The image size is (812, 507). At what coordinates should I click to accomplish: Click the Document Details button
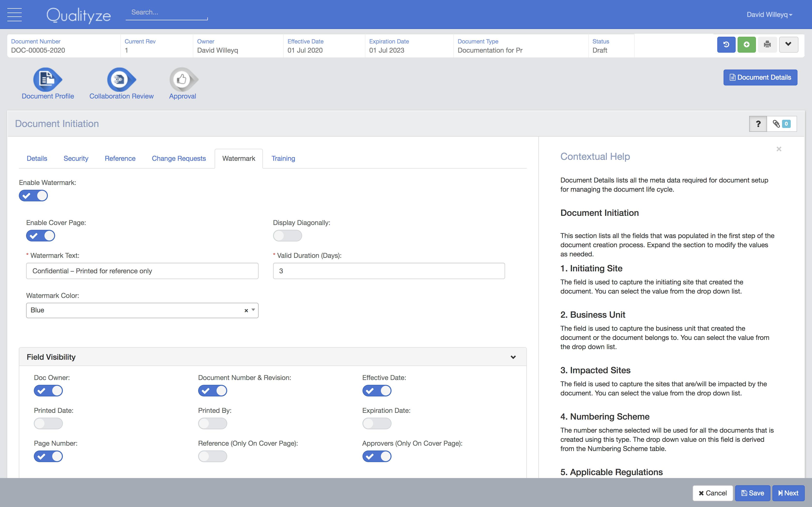tap(760, 77)
